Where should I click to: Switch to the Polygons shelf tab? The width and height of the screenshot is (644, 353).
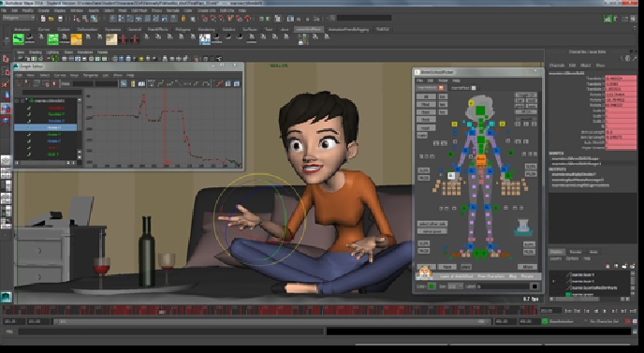click(x=183, y=30)
